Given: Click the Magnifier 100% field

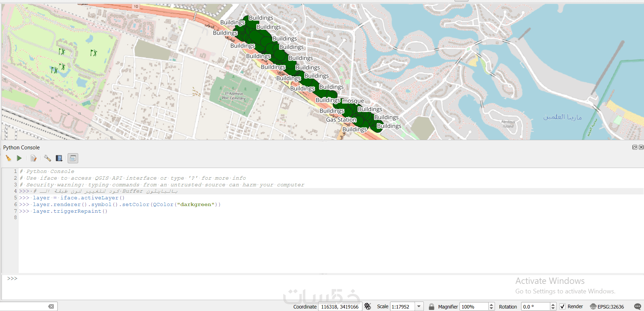Looking at the screenshot, I should pos(474,307).
